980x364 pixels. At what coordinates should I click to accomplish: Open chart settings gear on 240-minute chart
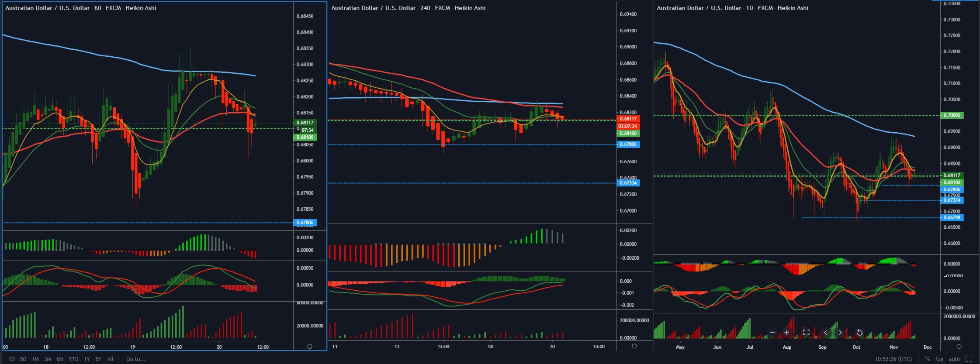pyautogui.click(x=634, y=347)
